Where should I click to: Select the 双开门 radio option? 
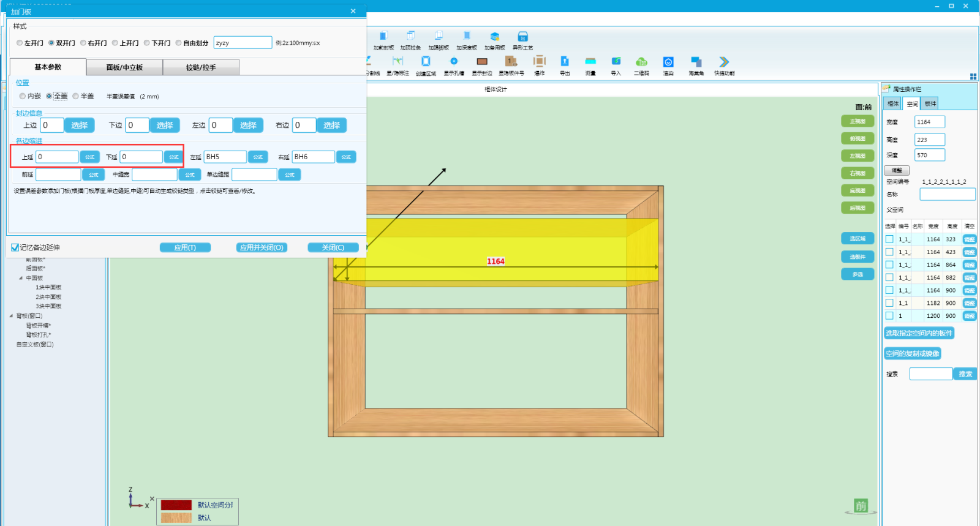[51, 43]
